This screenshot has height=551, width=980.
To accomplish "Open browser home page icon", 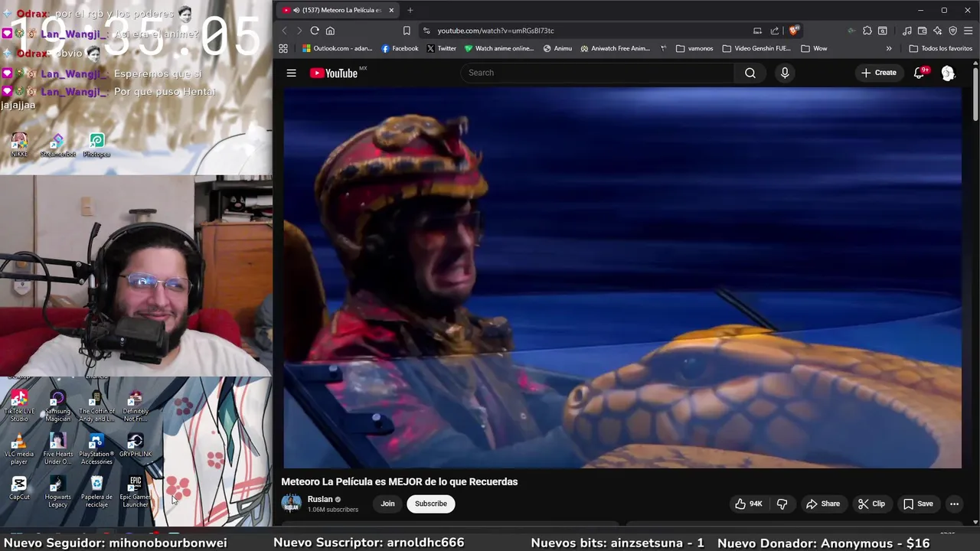I will point(330,31).
